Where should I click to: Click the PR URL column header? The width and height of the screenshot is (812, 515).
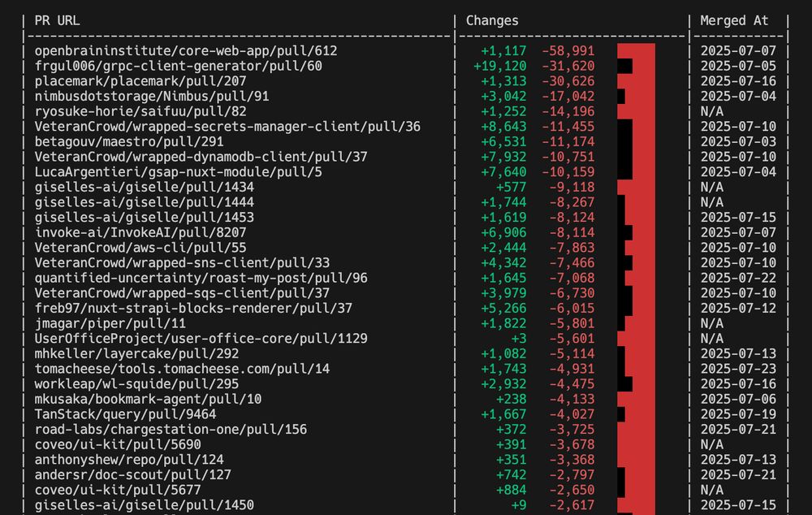click(57, 21)
